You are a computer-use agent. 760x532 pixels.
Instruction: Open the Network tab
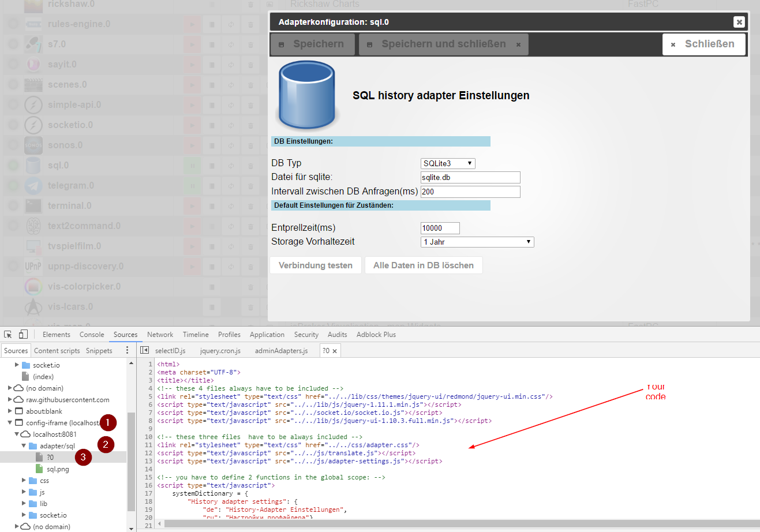160,335
